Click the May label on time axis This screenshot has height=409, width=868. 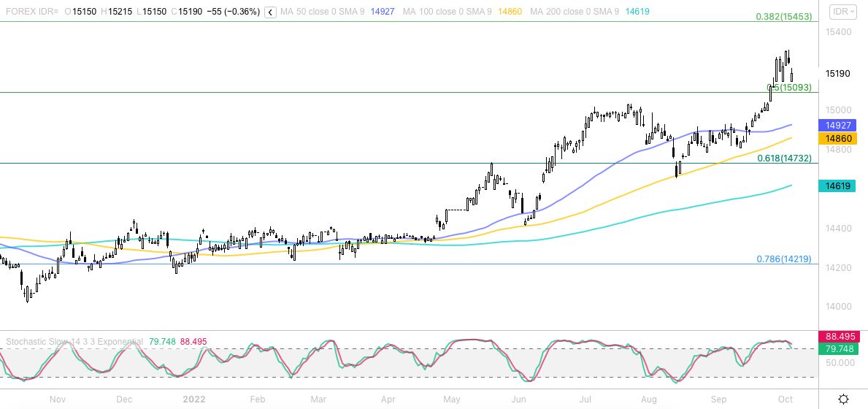point(453,399)
